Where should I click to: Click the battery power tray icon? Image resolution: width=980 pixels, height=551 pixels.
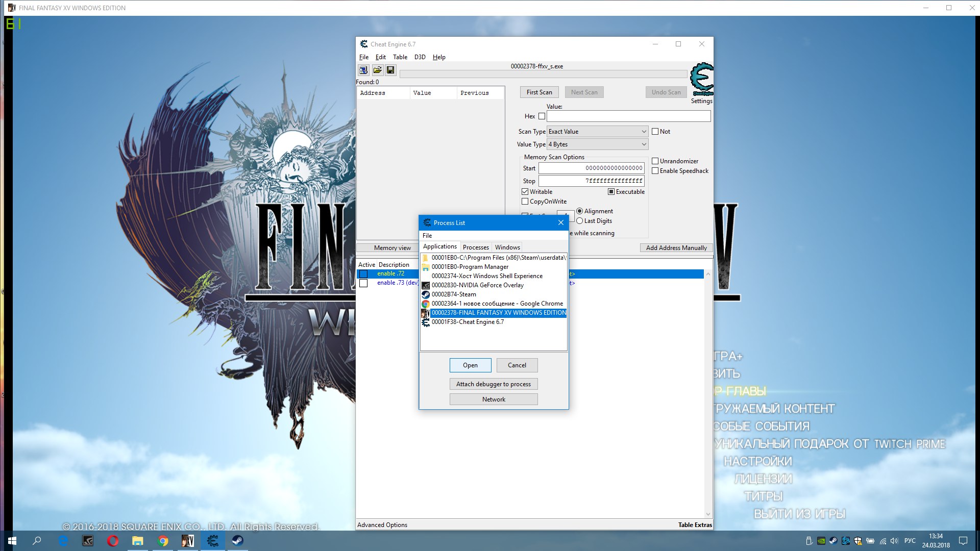click(x=870, y=541)
